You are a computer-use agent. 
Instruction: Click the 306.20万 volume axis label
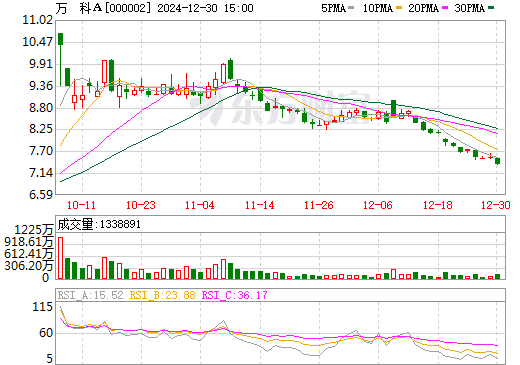(x=29, y=266)
